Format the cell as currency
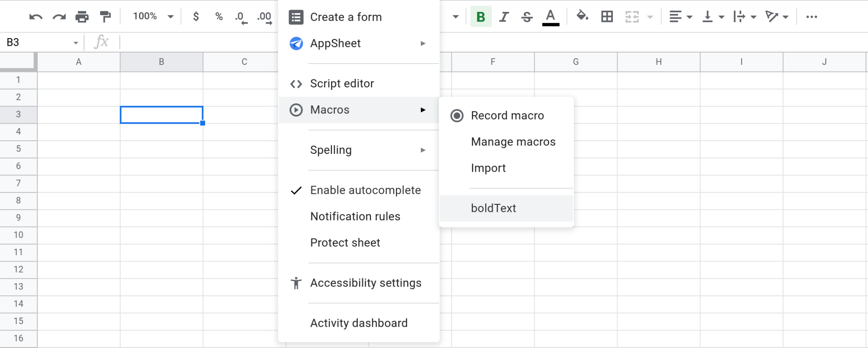This screenshot has width=868, height=348. click(196, 17)
